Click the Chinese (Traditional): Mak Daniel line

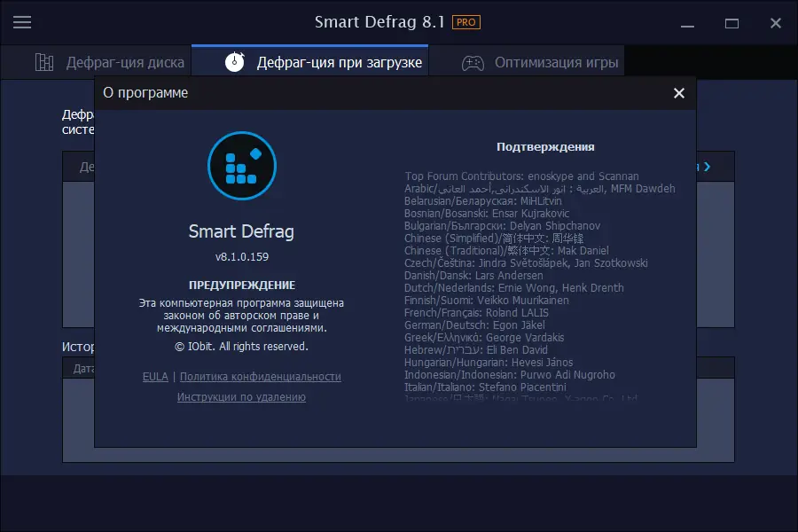pos(506,250)
